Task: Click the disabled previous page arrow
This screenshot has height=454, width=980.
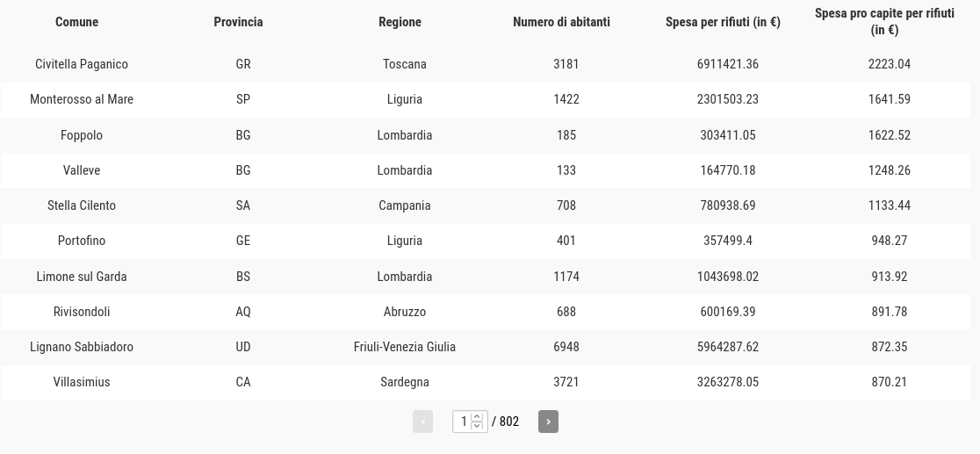Action: [x=422, y=422]
